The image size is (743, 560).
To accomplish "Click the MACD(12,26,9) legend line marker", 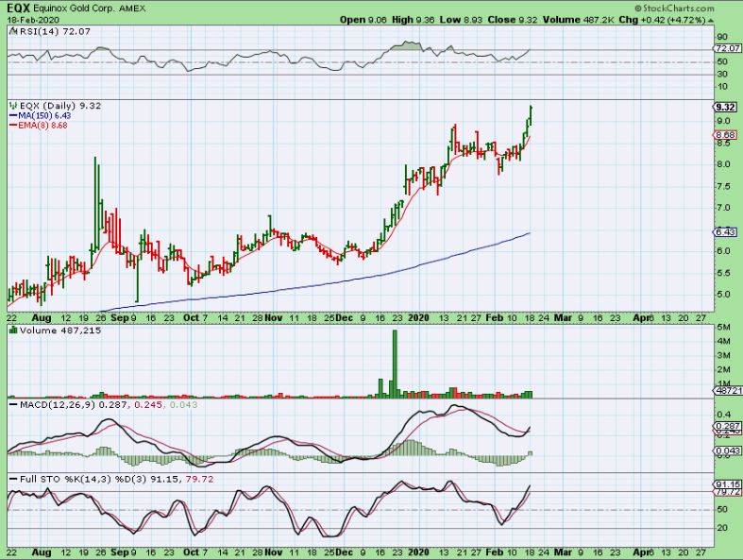I will [12, 404].
